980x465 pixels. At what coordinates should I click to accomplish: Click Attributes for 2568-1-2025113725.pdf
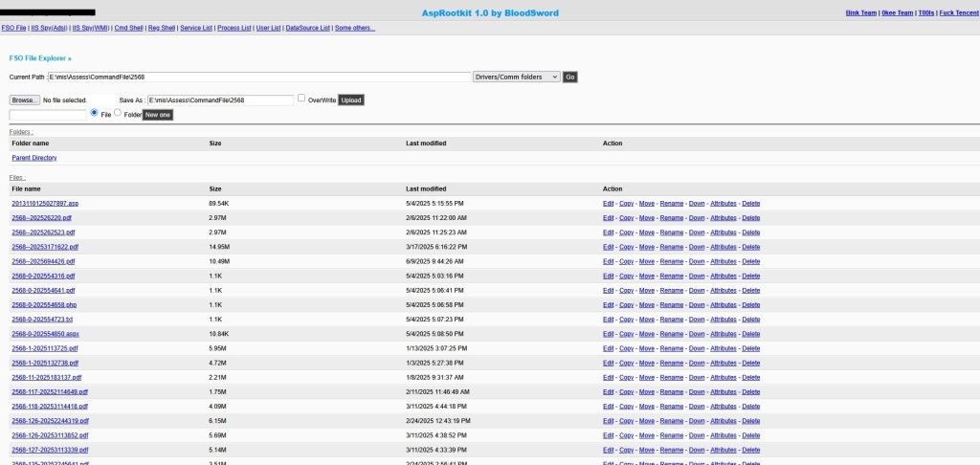click(x=723, y=348)
